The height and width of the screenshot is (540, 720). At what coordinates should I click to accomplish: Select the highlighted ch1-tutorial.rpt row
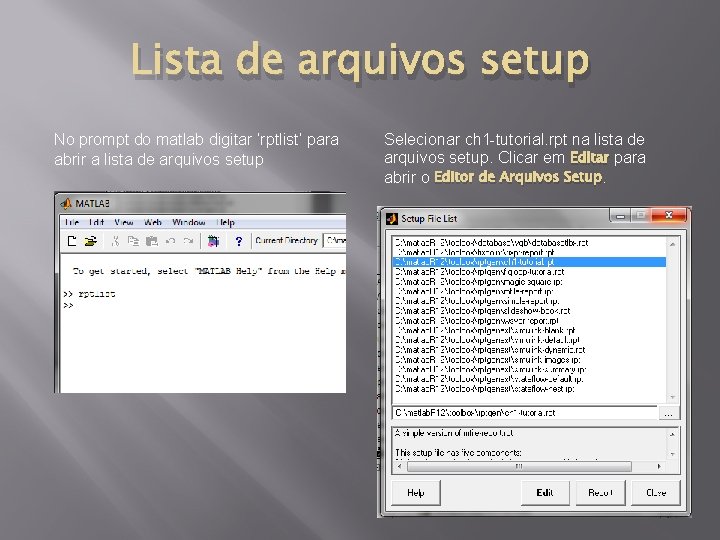[x=529, y=262]
